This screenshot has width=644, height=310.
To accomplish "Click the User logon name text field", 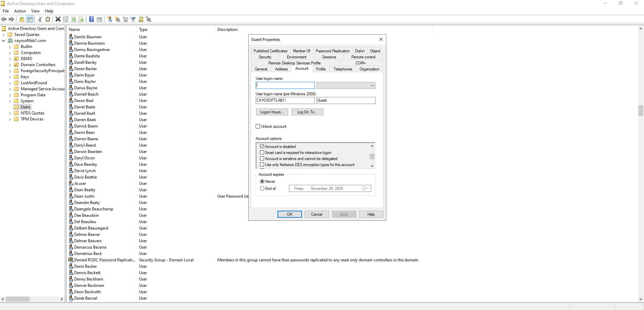I will [285, 86].
